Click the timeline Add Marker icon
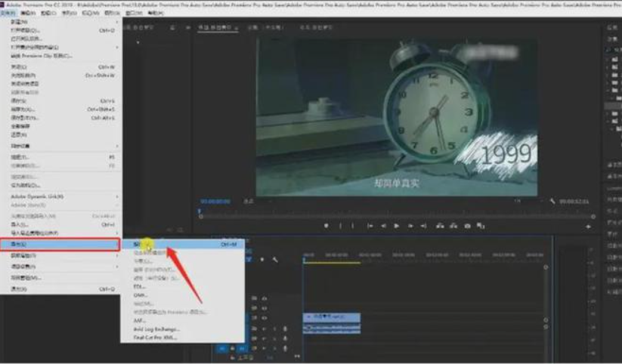Viewport: 622px width, 364px height. tap(261, 259)
